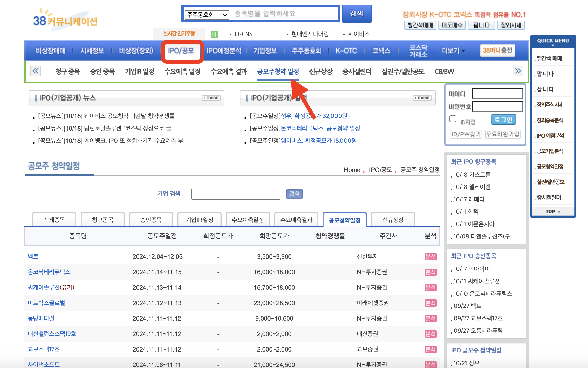Click the 분석 icon next to 벡트
This screenshot has height=368, width=588.
click(x=431, y=256)
